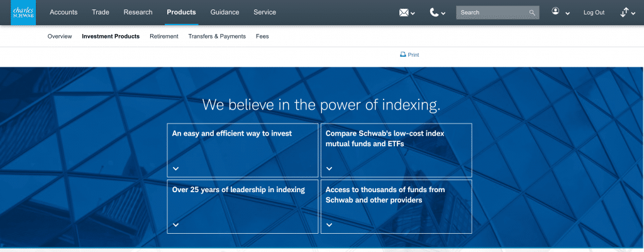Click the Charles Schwab logo
The width and height of the screenshot is (644, 252).
tap(23, 13)
